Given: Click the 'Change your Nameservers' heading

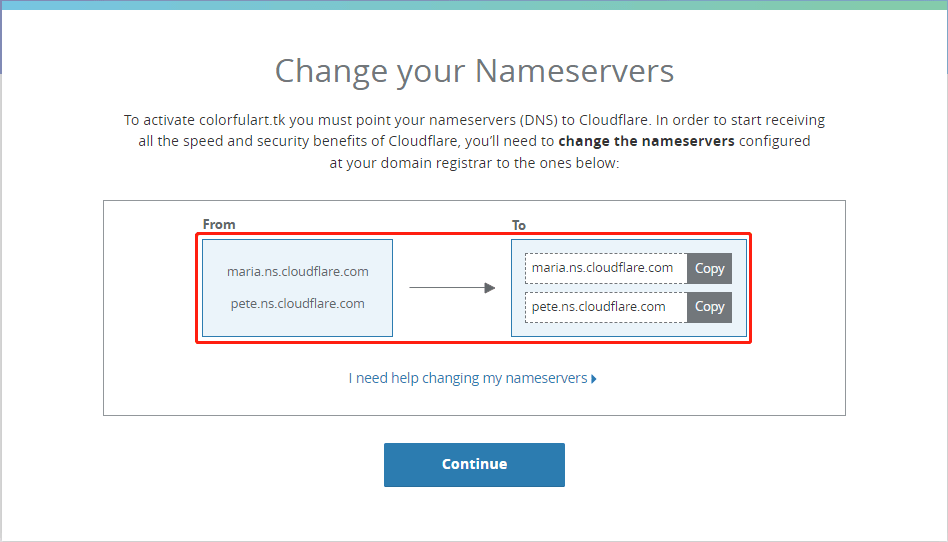Looking at the screenshot, I should tap(474, 71).
